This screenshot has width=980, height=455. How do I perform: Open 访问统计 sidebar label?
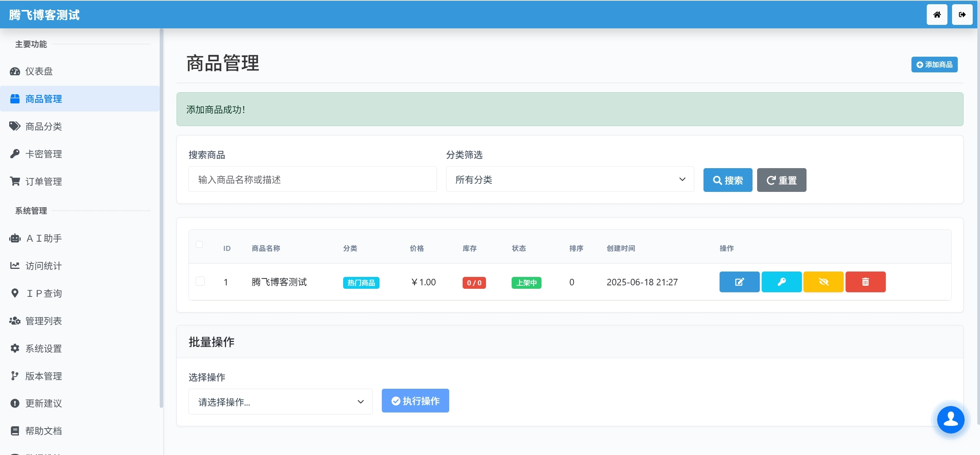point(44,266)
